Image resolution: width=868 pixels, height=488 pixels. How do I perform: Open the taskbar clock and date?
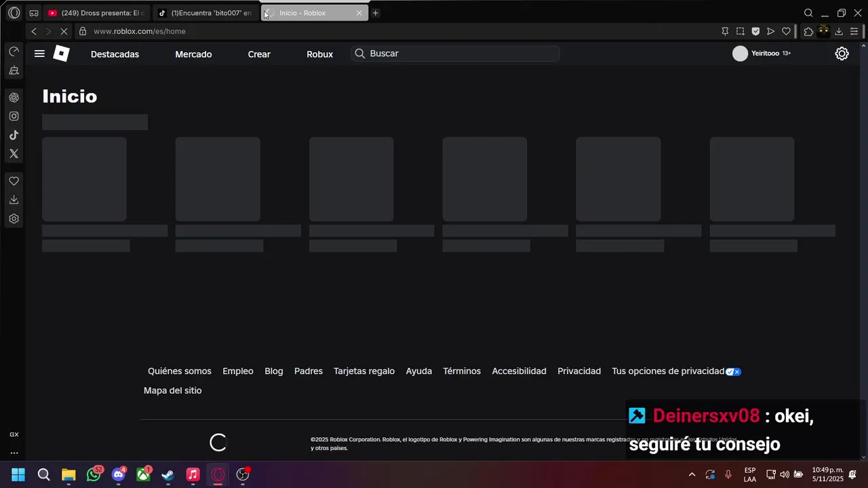(x=827, y=474)
